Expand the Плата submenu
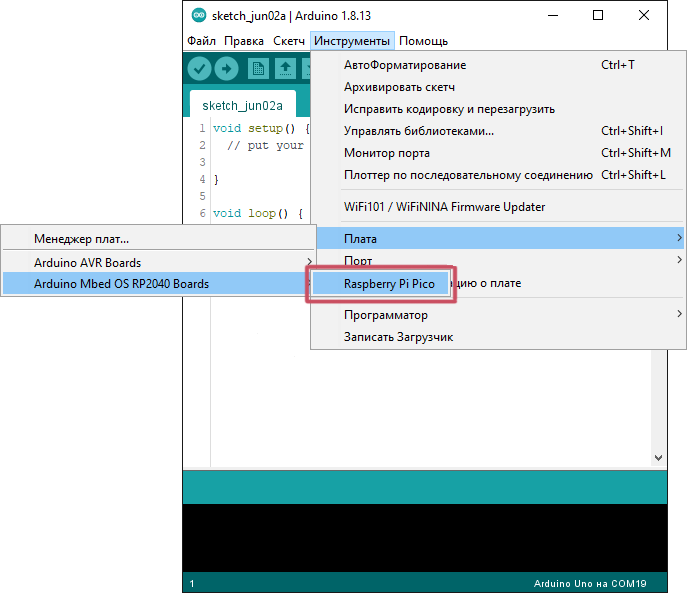The height and width of the screenshot is (593, 687). click(x=498, y=238)
